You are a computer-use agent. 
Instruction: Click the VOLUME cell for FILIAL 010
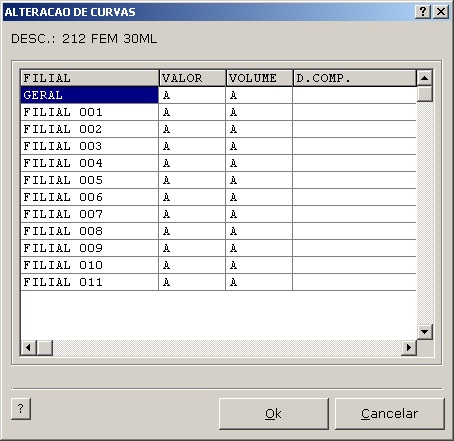tap(259, 265)
